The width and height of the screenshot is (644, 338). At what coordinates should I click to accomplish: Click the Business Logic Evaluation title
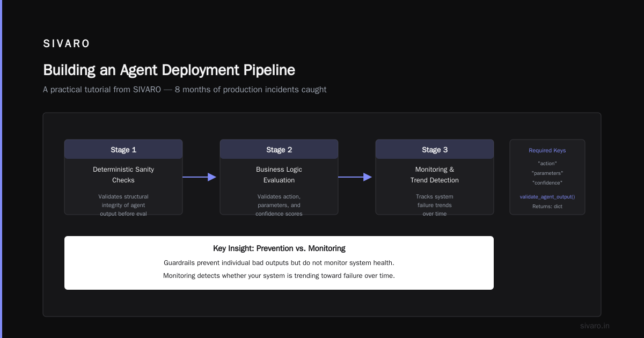click(279, 175)
